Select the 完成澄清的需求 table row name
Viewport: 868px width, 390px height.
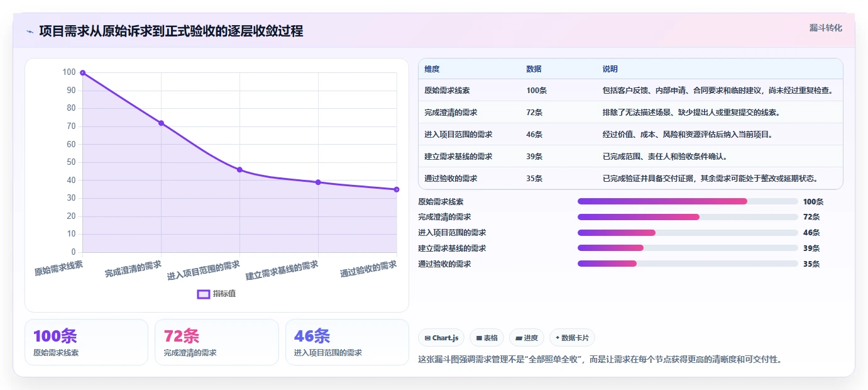pos(451,113)
